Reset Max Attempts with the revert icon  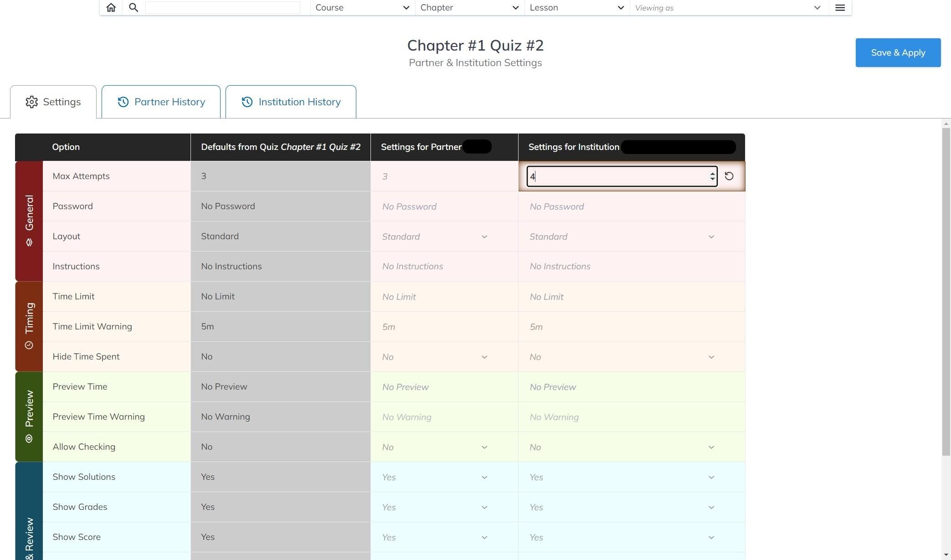pos(729,176)
